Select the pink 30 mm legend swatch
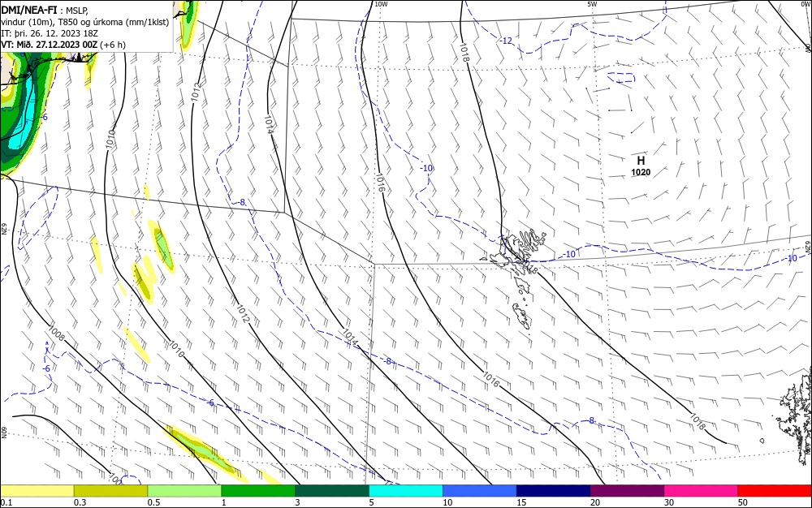This screenshot has width=812, height=508. 702,491
